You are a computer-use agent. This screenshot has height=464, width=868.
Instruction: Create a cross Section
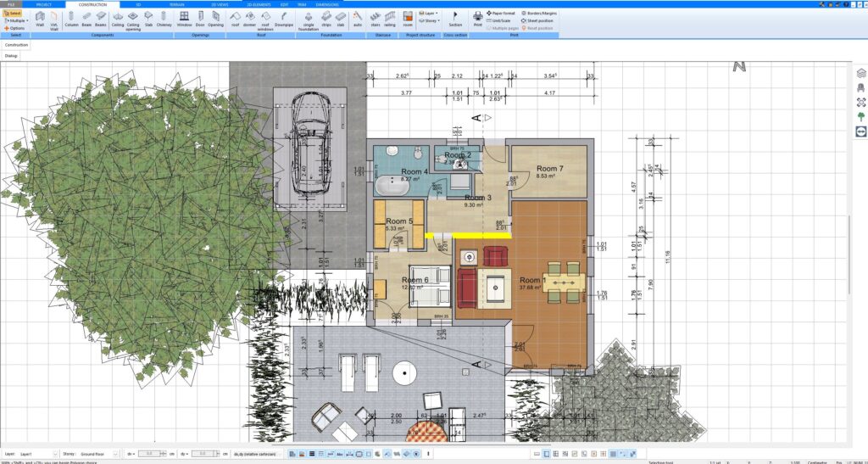tap(455, 19)
